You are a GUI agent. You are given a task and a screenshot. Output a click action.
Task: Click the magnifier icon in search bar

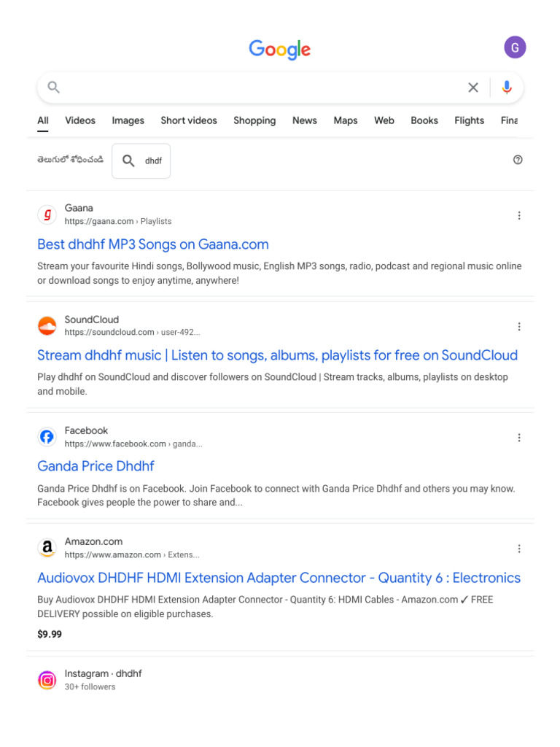tap(53, 88)
